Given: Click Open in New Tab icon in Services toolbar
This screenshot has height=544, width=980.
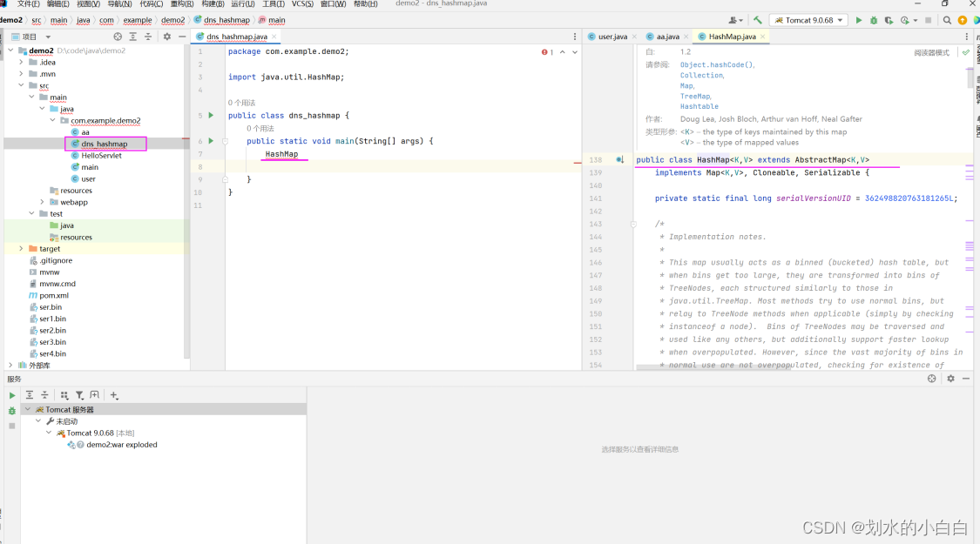Looking at the screenshot, I should [x=94, y=395].
